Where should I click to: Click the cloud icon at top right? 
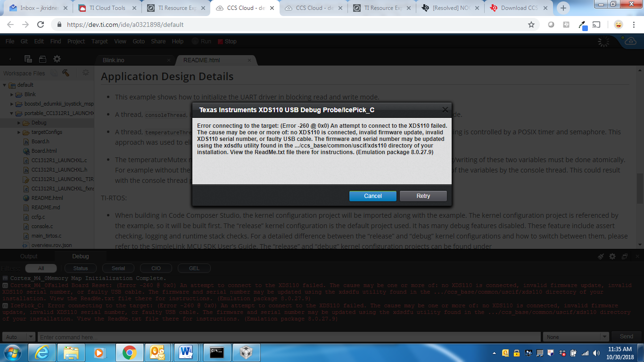tap(630, 41)
